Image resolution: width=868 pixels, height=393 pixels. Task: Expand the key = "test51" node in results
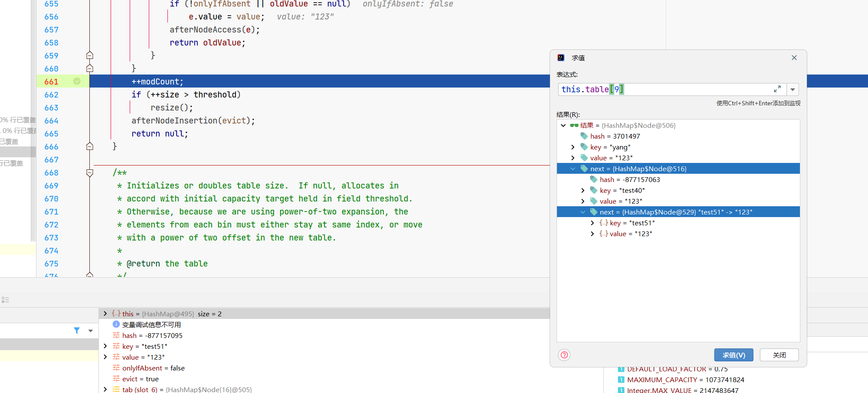593,223
